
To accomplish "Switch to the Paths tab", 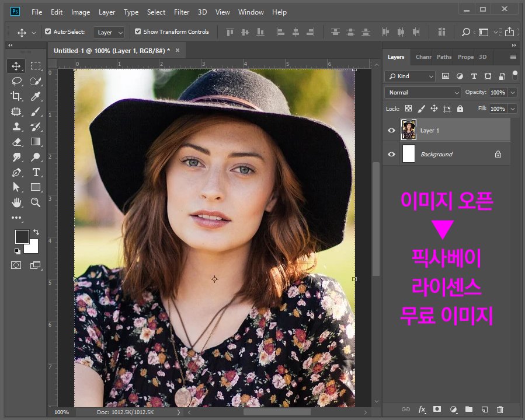I will [x=444, y=57].
